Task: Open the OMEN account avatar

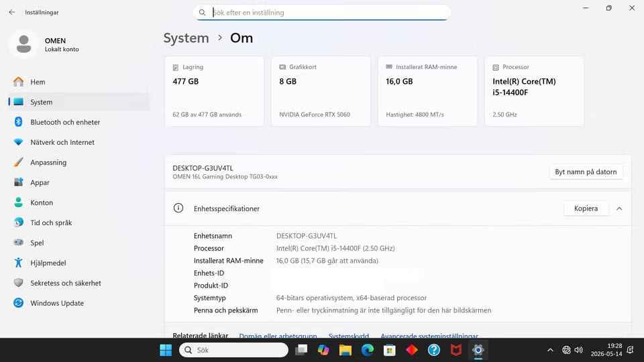Action: point(23,44)
